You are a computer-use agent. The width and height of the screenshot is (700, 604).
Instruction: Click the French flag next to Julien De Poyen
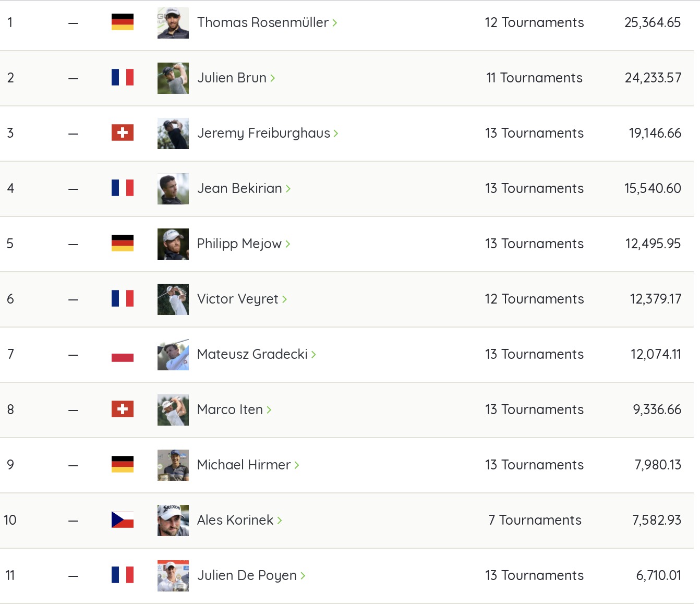point(123,575)
